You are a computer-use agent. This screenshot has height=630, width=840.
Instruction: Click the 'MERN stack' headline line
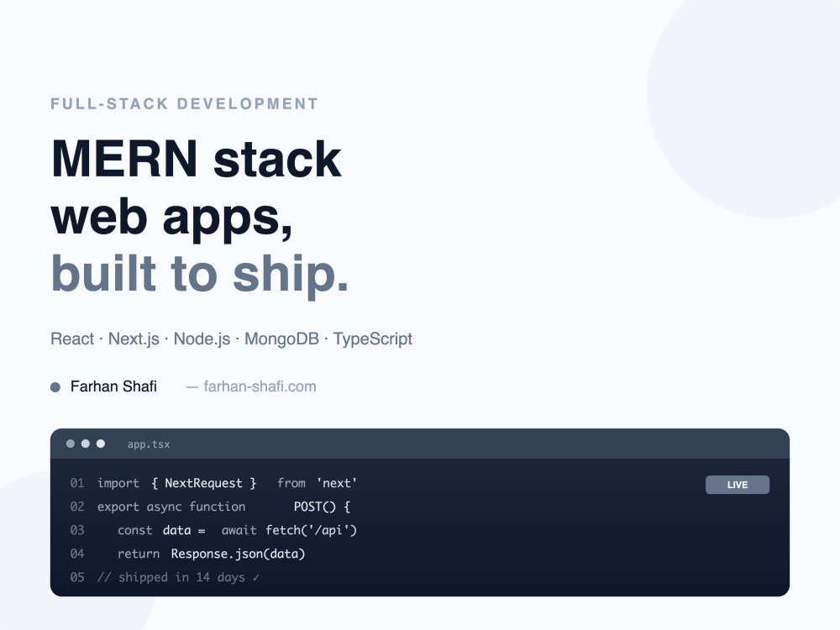coord(196,159)
